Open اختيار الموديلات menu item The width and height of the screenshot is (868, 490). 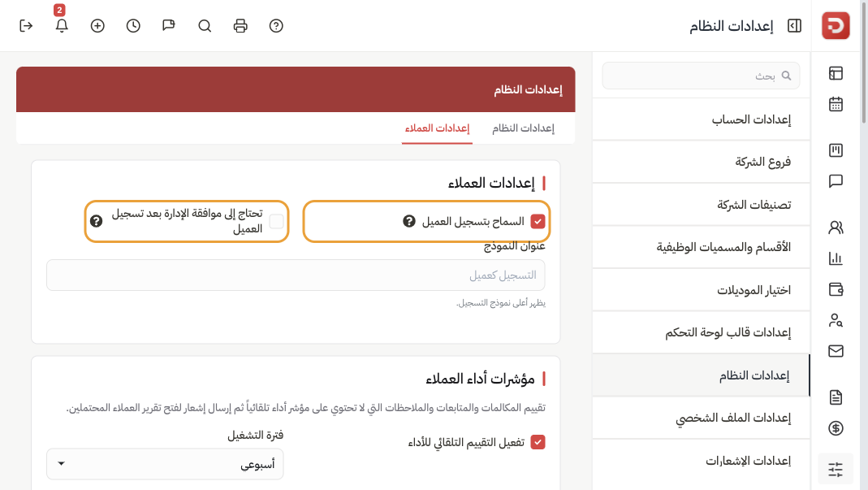coord(701,290)
